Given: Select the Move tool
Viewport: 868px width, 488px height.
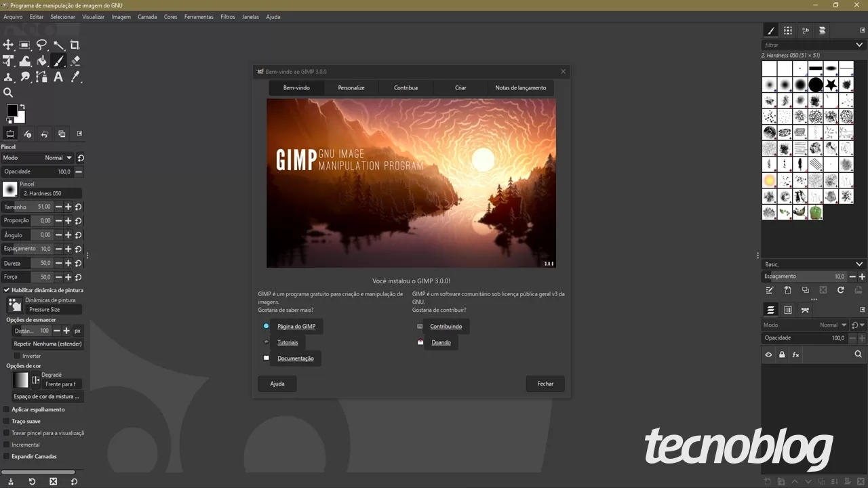Looking at the screenshot, I should click(x=8, y=45).
